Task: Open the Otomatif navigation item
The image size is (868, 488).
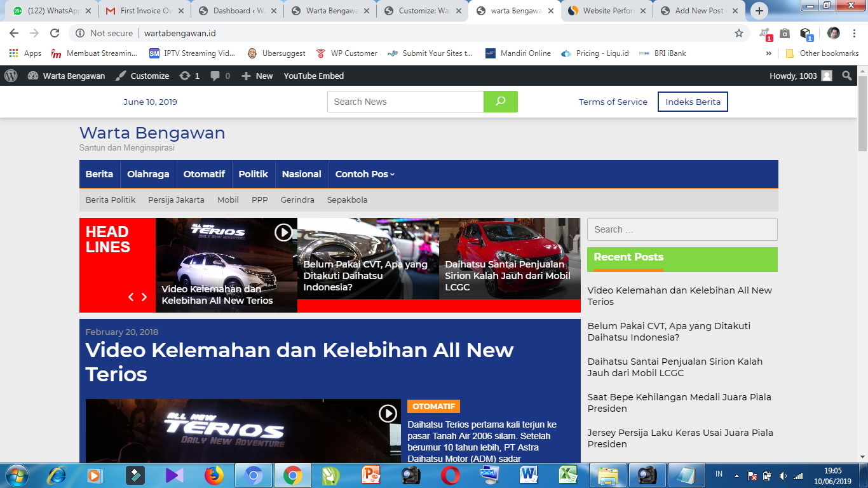Action: click(x=204, y=174)
